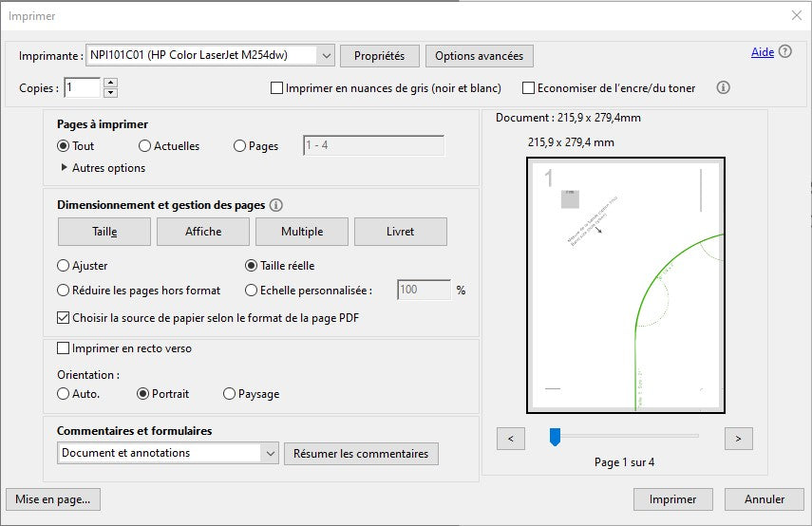Go to next preview page arrow
Viewport: 812px width, 526px height.
(x=738, y=438)
